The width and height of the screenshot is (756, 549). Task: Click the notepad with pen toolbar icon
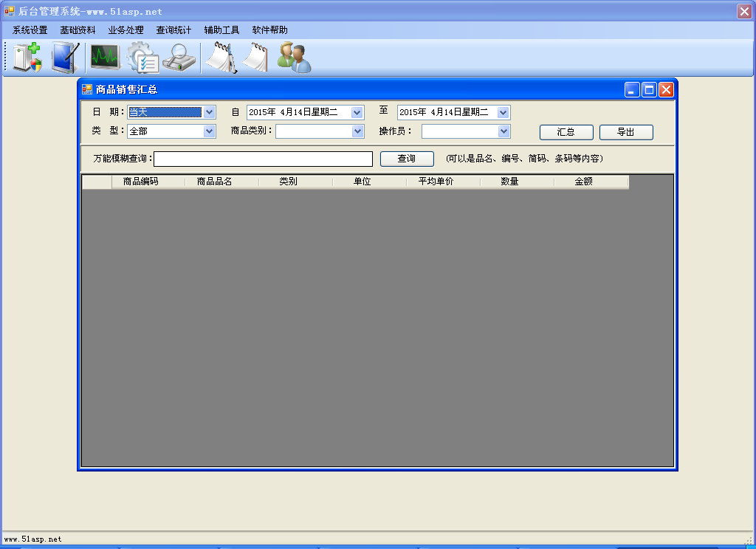point(221,58)
